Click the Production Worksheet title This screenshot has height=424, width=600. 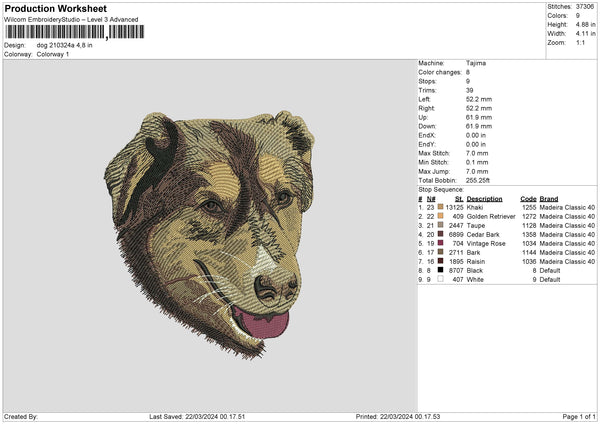tap(55, 9)
